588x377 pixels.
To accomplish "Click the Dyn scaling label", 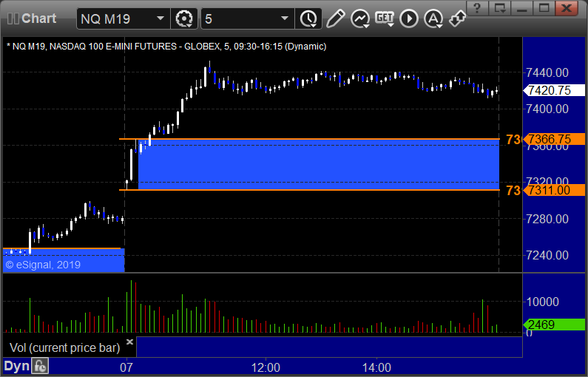I will coord(16,366).
